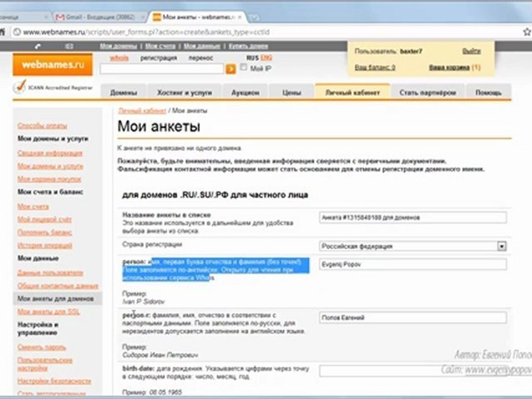532x399 pixels.
Task: Open Настройки безопасности in sidebar
Action: [54, 381]
